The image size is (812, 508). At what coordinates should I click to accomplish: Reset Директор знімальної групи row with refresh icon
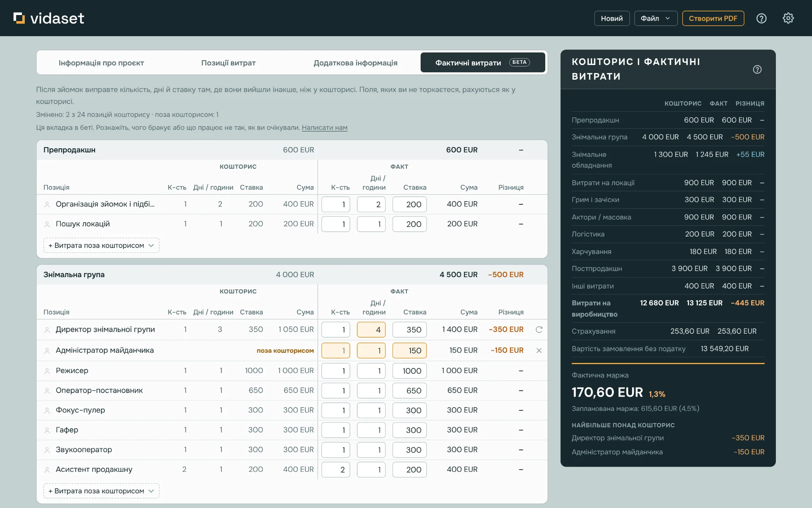[x=539, y=330]
